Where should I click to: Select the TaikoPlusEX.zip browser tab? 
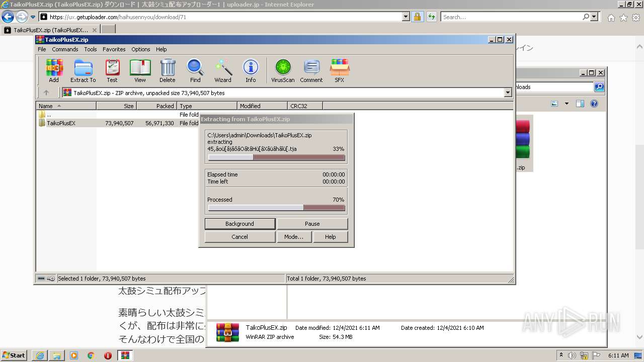pyautogui.click(x=50, y=30)
